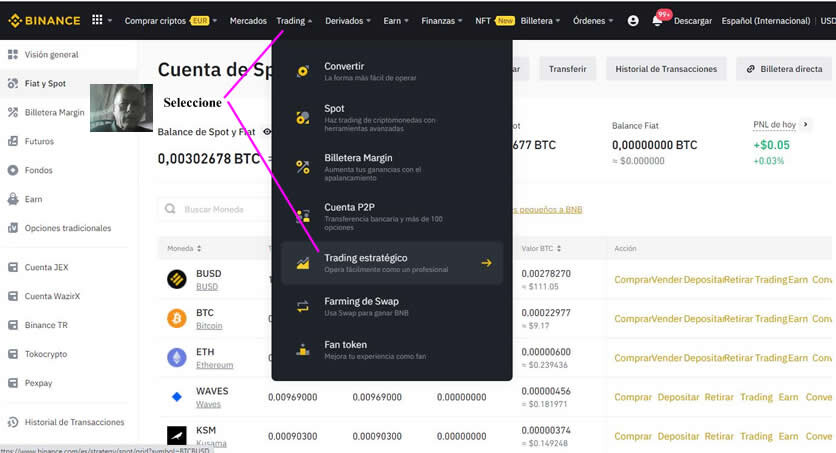
Task: Select Farming de Swap menu entry
Action: (392, 306)
